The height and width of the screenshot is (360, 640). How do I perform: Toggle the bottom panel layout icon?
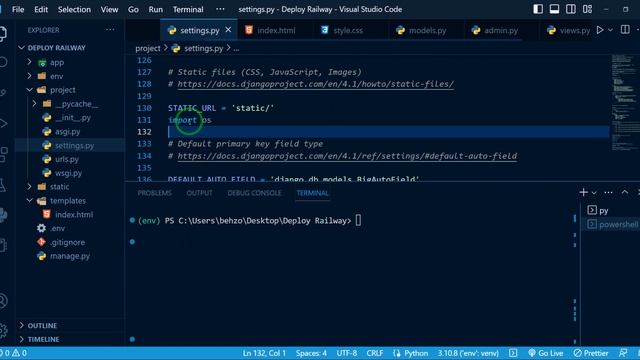(554, 9)
